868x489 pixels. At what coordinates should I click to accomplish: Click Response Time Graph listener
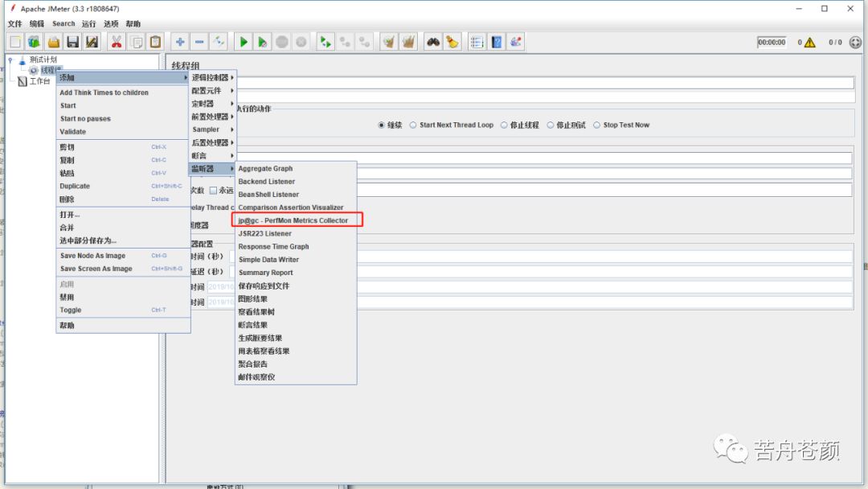[x=296, y=246]
